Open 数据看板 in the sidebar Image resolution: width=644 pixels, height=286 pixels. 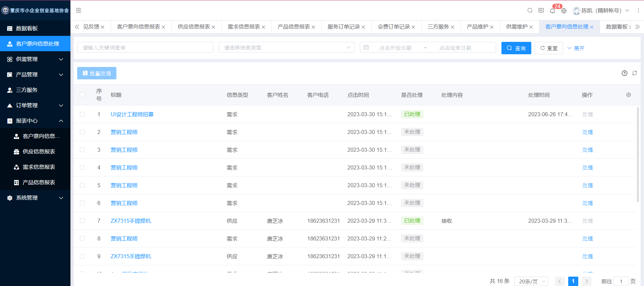click(x=35, y=28)
